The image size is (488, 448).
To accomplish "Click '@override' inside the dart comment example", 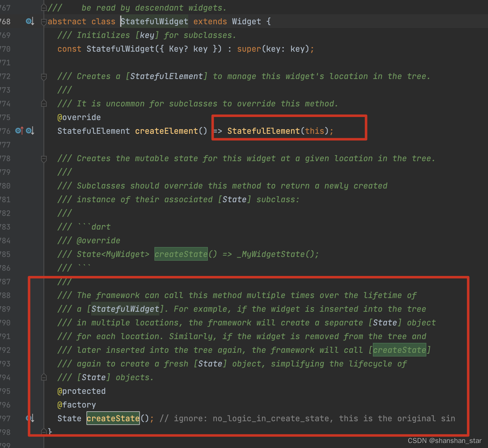I will point(99,241).
